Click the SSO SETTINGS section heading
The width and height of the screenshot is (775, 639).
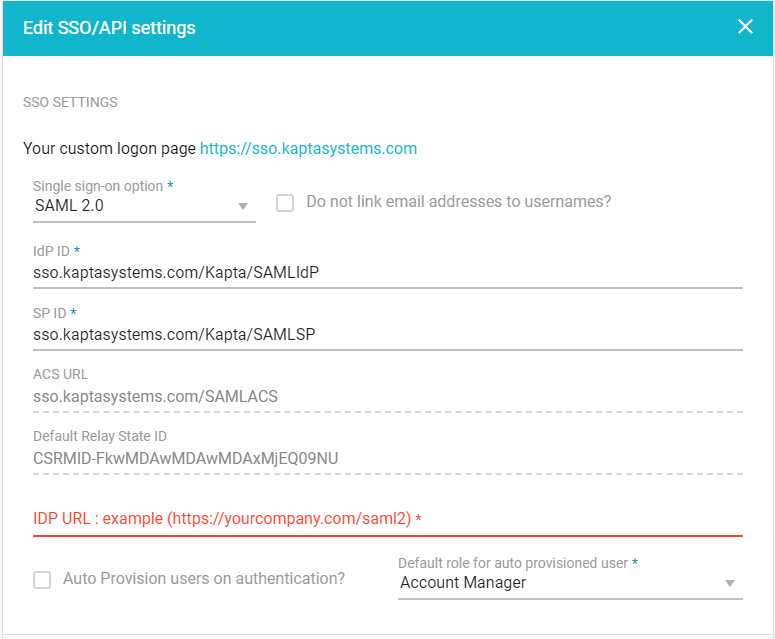coord(70,102)
